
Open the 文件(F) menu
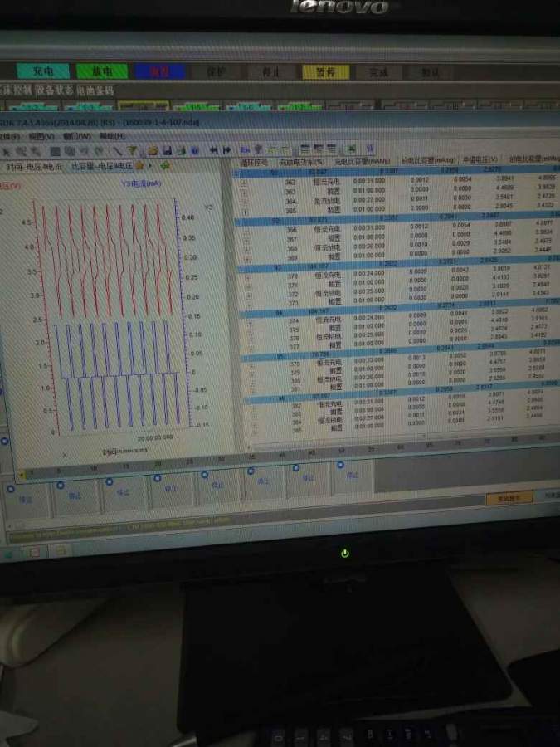pyautogui.click(x=9, y=137)
